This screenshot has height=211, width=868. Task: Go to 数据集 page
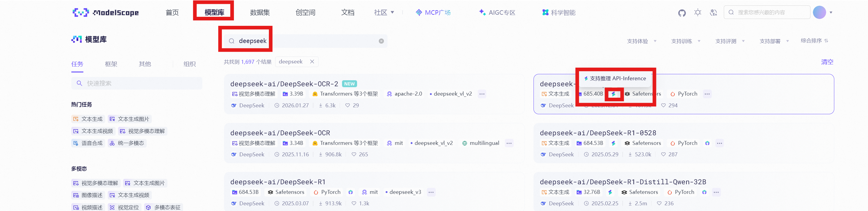click(x=260, y=12)
